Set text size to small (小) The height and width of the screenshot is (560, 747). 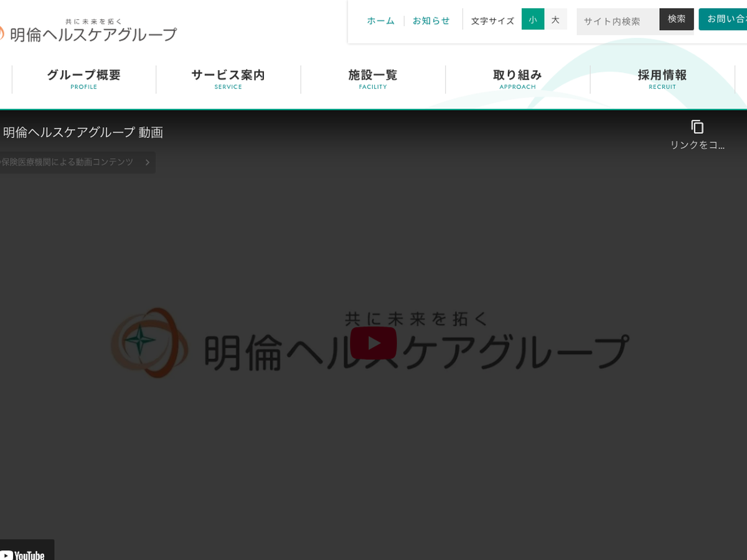(x=533, y=19)
